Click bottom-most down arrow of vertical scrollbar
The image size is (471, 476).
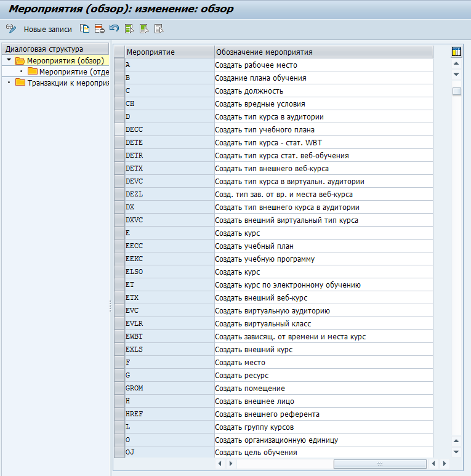point(456,452)
